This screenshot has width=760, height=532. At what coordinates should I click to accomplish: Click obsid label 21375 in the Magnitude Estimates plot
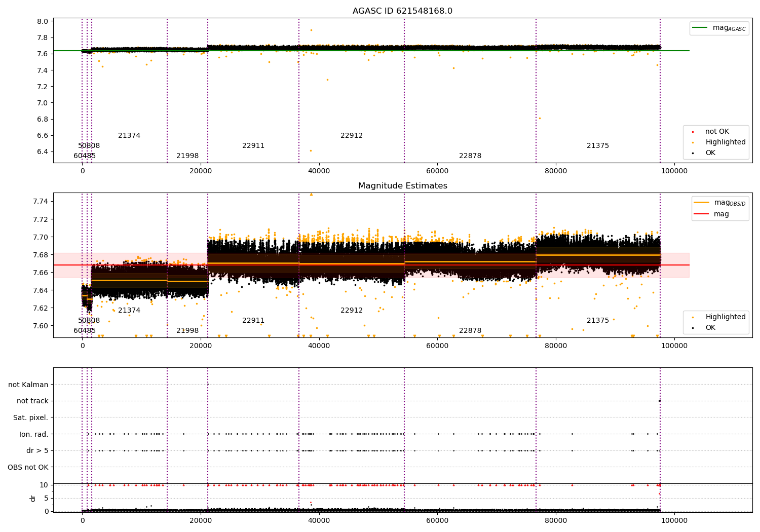click(x=598, y=321)
